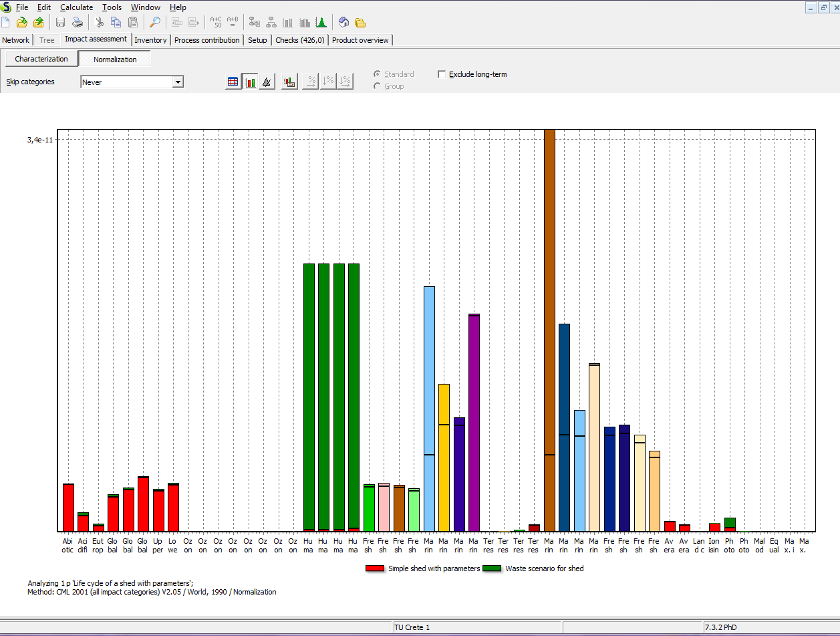Viewport: 840px width, 636px height.
Task: Switch to the Tree tab
Action: tap(47, 40)
